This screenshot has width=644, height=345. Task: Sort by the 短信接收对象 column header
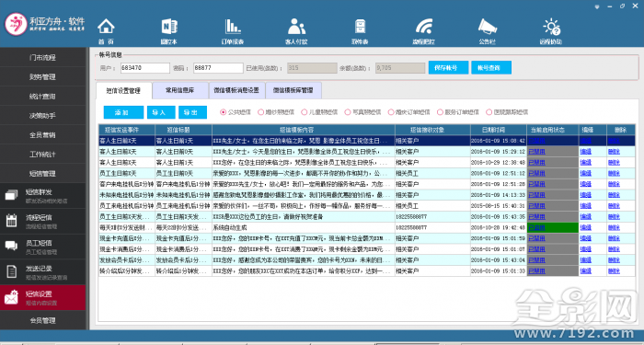[x=432, y=130]
